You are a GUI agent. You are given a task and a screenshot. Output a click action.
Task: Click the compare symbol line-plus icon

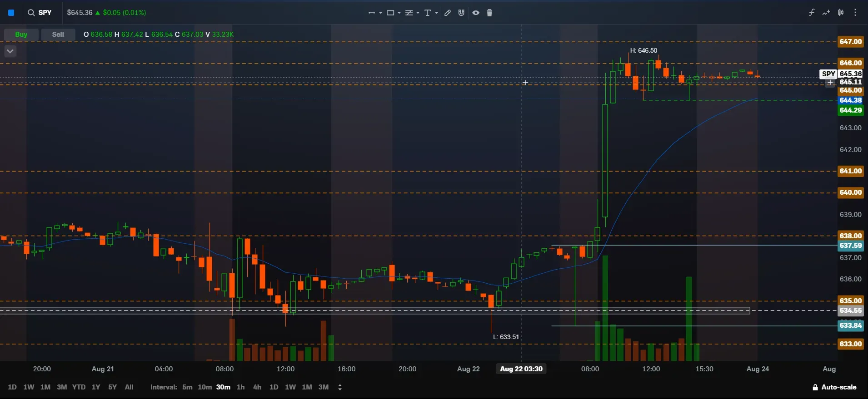pyautogui.click(x=826, y=12)
